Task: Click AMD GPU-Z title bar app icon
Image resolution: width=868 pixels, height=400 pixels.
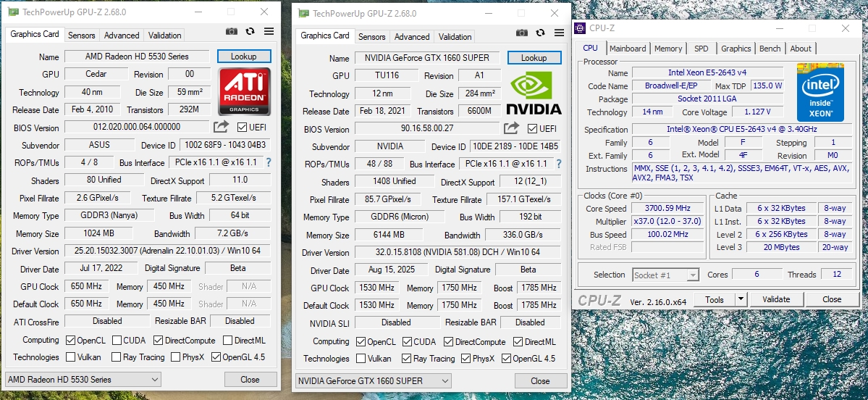Action: 13,12
